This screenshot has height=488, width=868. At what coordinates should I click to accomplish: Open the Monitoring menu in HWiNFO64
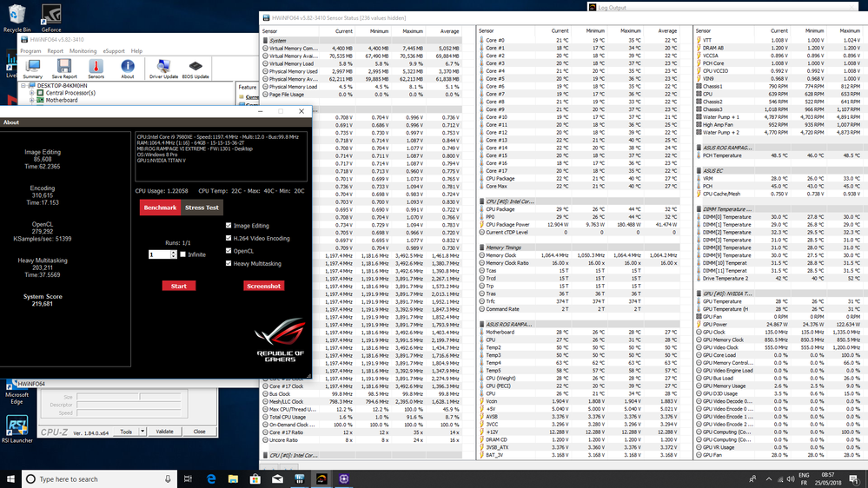pos(83,51)
